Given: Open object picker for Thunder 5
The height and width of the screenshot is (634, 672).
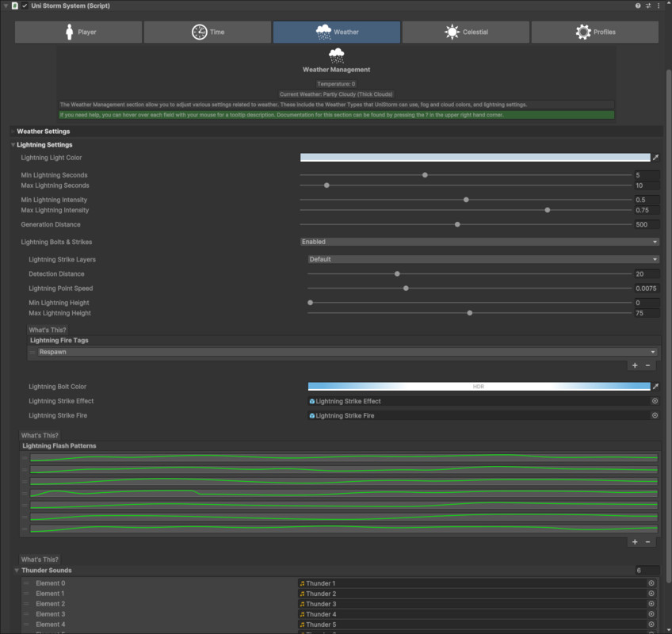Looking at the screenshot, I should point(651,624).
